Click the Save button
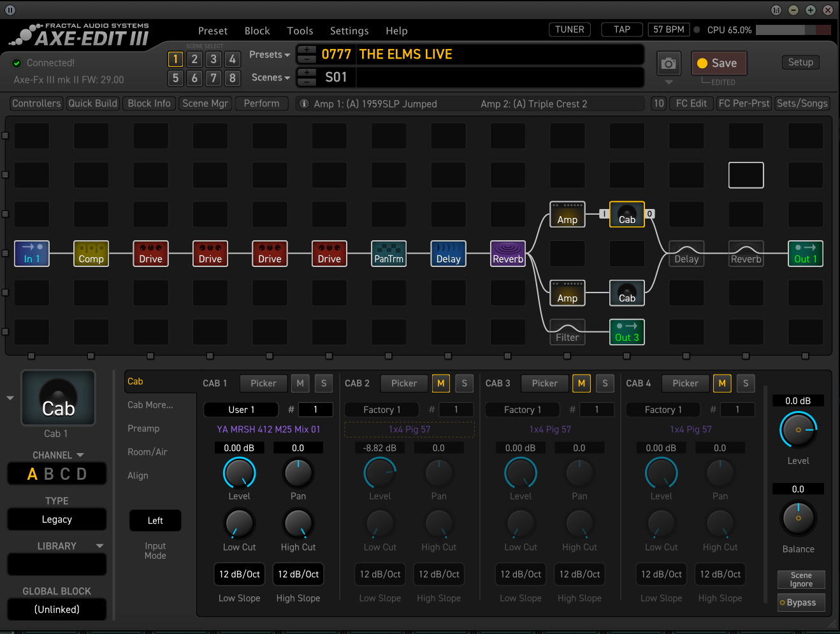Image resolution: width=840 pixels, height=634 pixels. (x=719, y=63)
